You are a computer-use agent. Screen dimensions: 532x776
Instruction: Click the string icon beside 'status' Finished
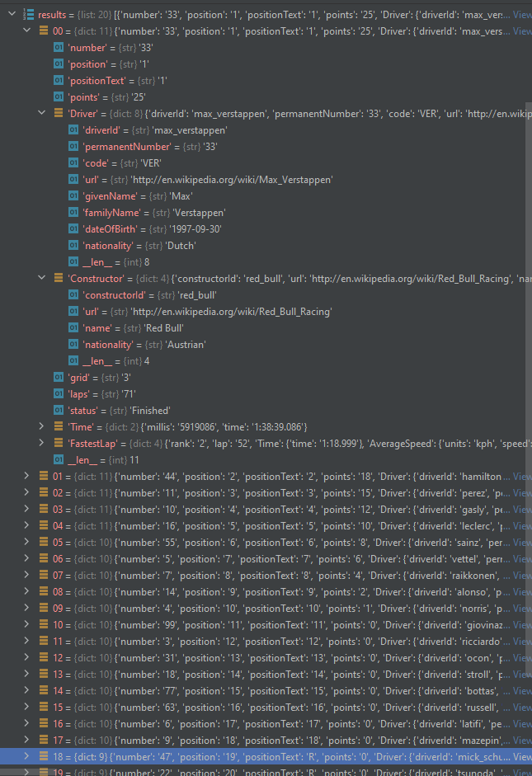tap(59, 410)
